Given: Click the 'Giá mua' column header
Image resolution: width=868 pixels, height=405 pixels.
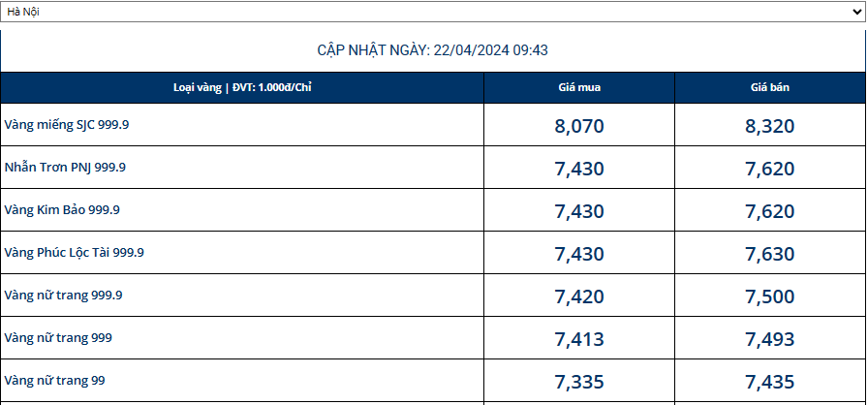Looking at the screenshot, I should [579, 88].
